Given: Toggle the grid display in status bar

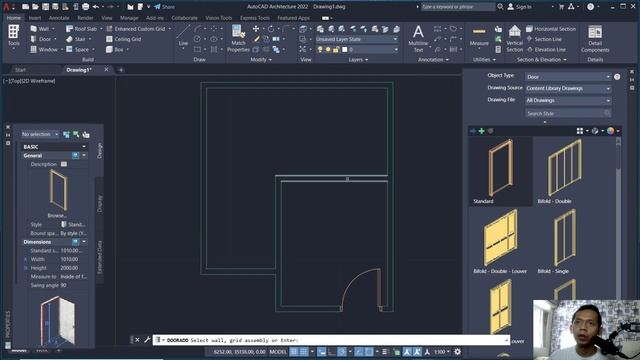Looking at the screenshot, I should [294, 351].
